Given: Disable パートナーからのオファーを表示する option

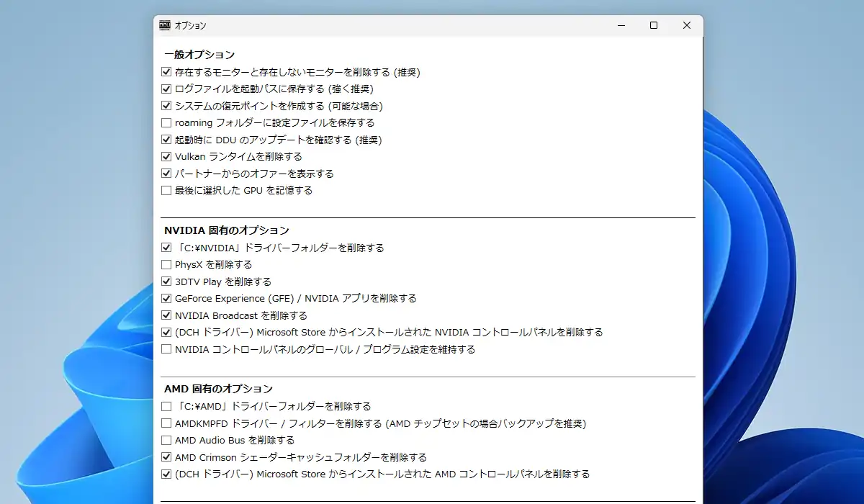Looking at the screenshot, I should 167,174.
